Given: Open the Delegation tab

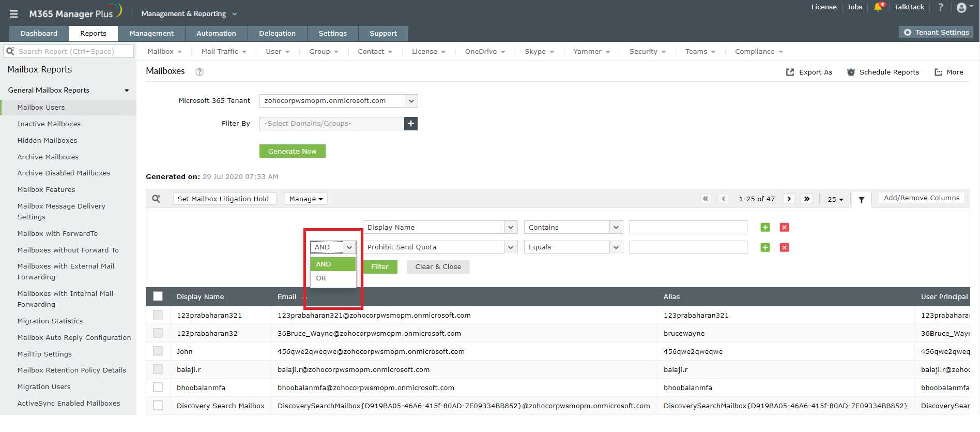Looking at the screenshot, I should [x=277, y=34].
